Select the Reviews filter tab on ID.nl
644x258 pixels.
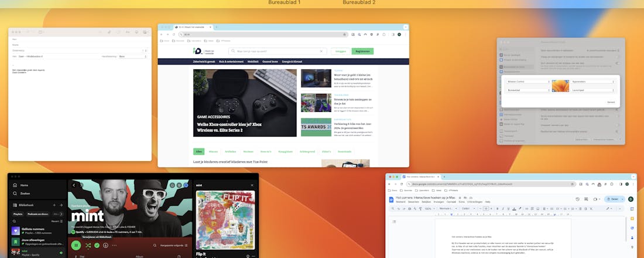248,151
